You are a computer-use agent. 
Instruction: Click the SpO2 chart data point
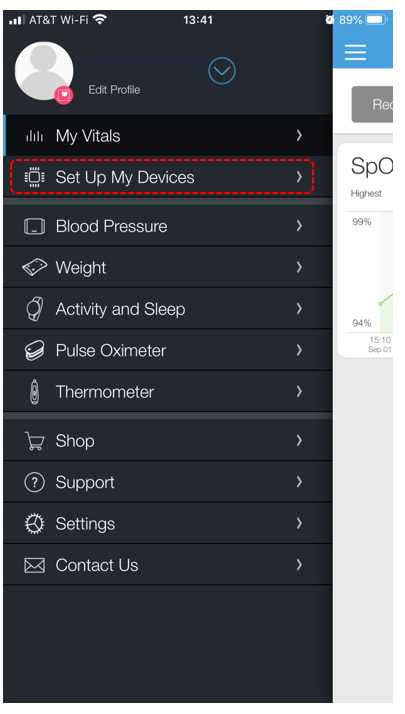[x=380, y=303]
